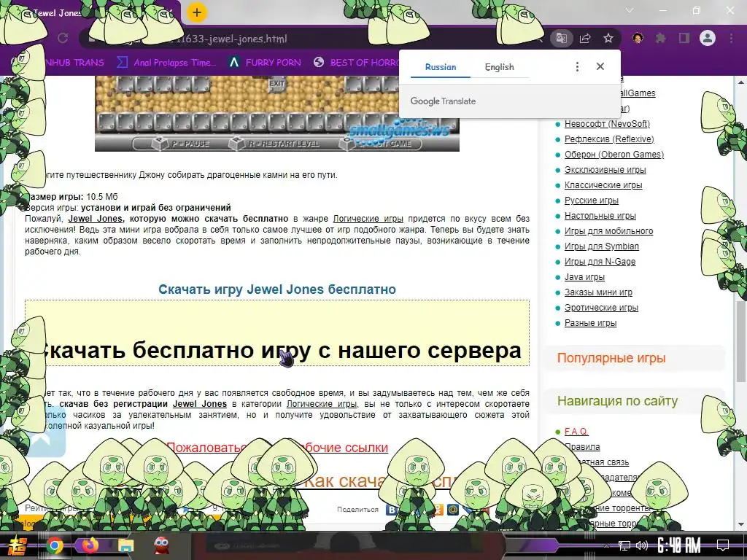Click the Jewel Jones game screenshot image
Image resolution: width=747 pixels, height=560 pixels.
point(276,113)
